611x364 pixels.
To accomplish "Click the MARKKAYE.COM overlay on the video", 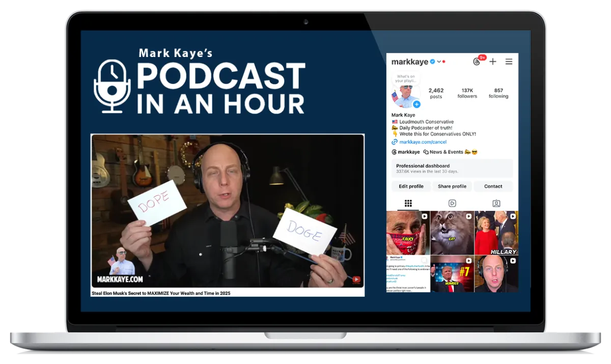I will point(120,279).
